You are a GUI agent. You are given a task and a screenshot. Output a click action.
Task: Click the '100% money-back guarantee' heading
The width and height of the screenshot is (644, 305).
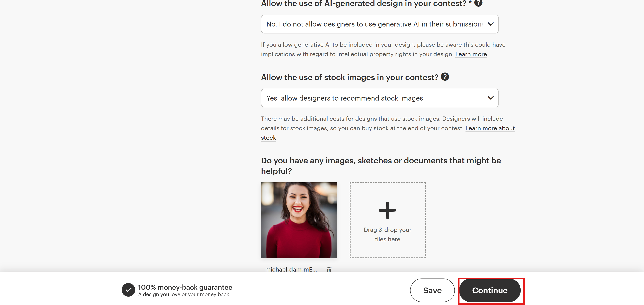[x=185, y=287]
